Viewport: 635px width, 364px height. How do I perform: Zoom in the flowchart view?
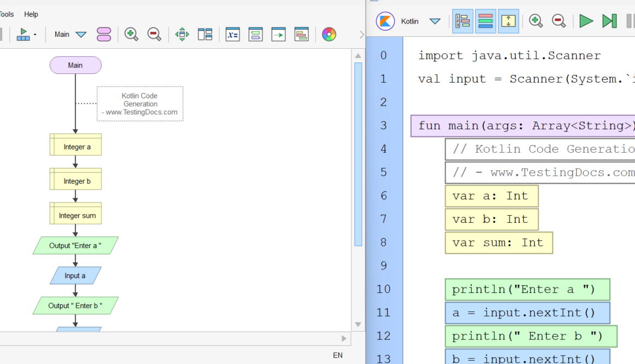[131, 34]
